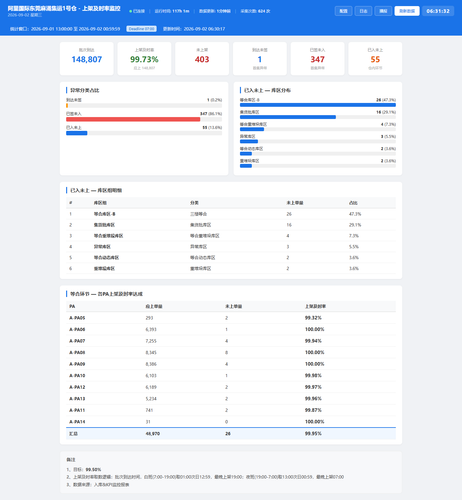Click the white highlighted button in the header

tap(407, 11)
